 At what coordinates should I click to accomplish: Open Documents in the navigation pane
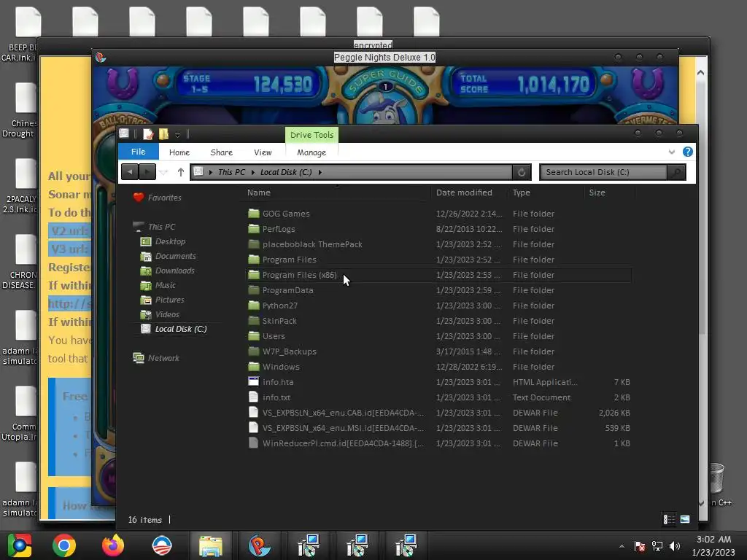point(175,256)
